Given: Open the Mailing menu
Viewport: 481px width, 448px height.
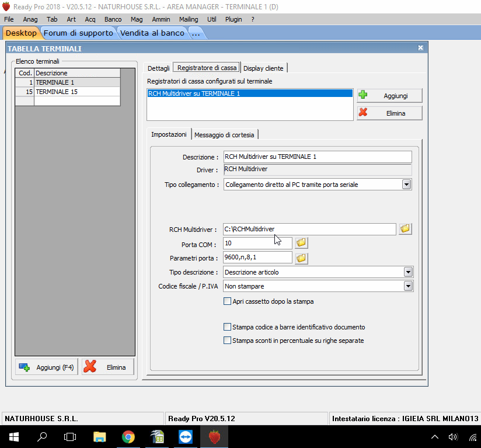Looking at the screenshot, I should 189,19.
